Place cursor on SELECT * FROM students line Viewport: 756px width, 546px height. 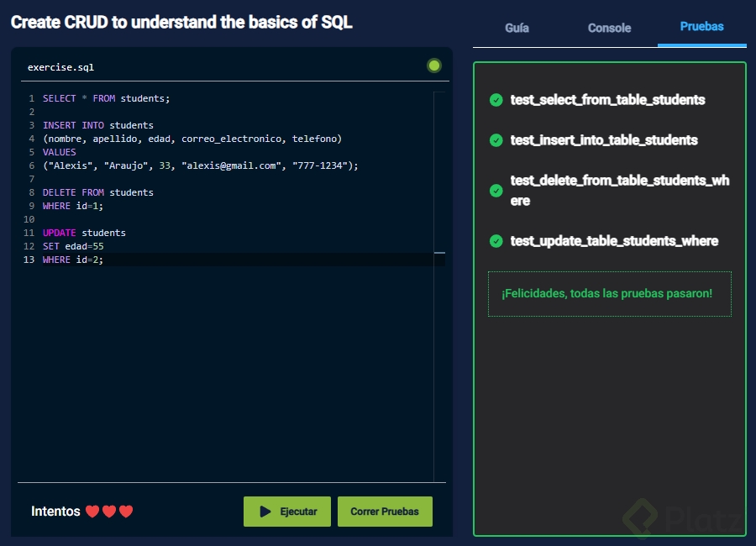[x=106, y=98]
